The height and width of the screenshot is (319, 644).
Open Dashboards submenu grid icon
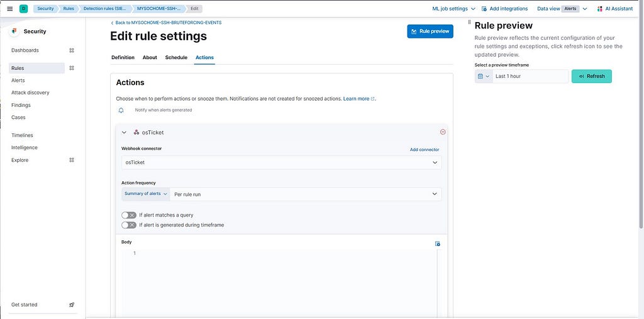point(72,50)
